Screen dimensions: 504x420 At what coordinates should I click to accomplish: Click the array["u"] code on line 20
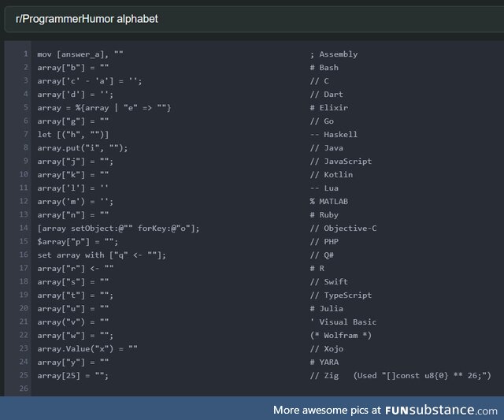click(73, 309)
